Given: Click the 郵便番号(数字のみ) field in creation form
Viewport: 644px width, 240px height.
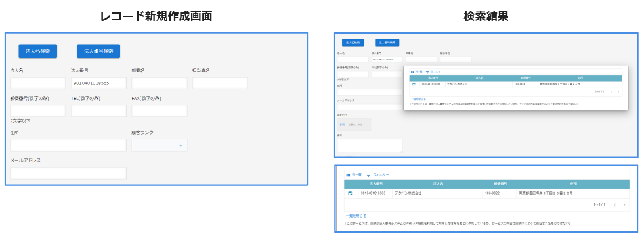Looking at the screenshot, I should [x=38, y=110].
